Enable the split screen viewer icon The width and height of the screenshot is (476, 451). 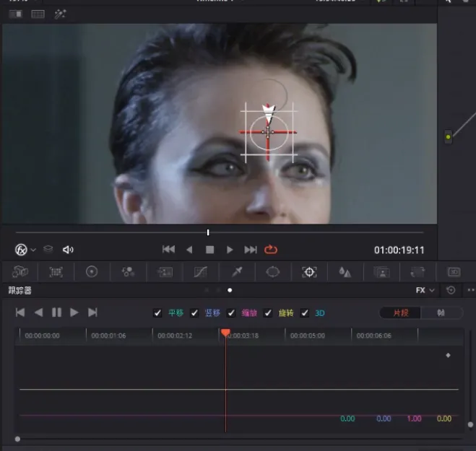(x=38, y=14)
